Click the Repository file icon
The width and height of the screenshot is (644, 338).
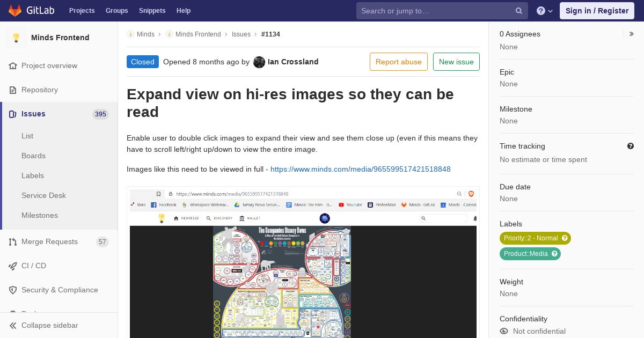click(x=13, y=90)
